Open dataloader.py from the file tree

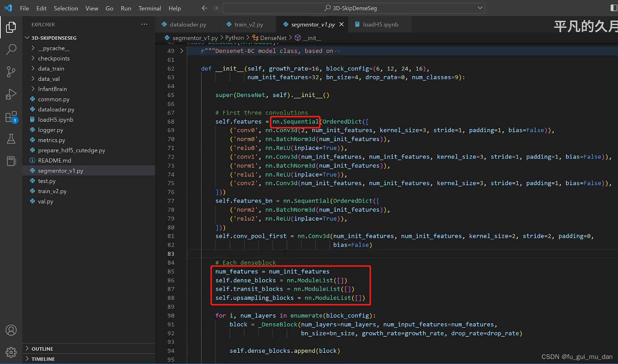click(56, 109)
